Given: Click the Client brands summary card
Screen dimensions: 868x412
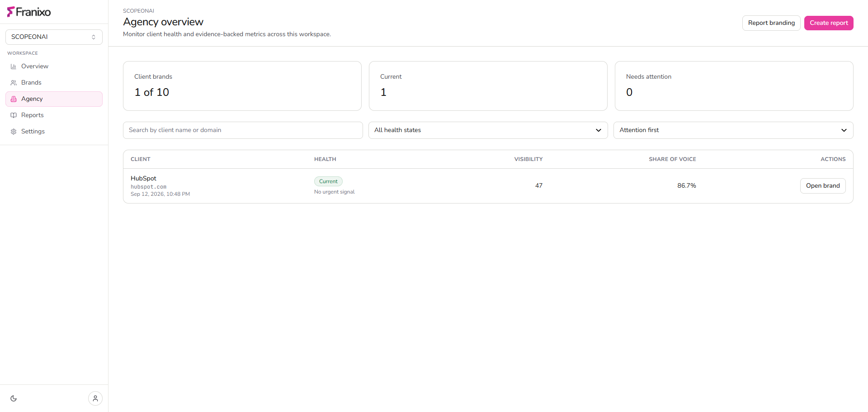Looking at the screenshot, I should point(242,86).
